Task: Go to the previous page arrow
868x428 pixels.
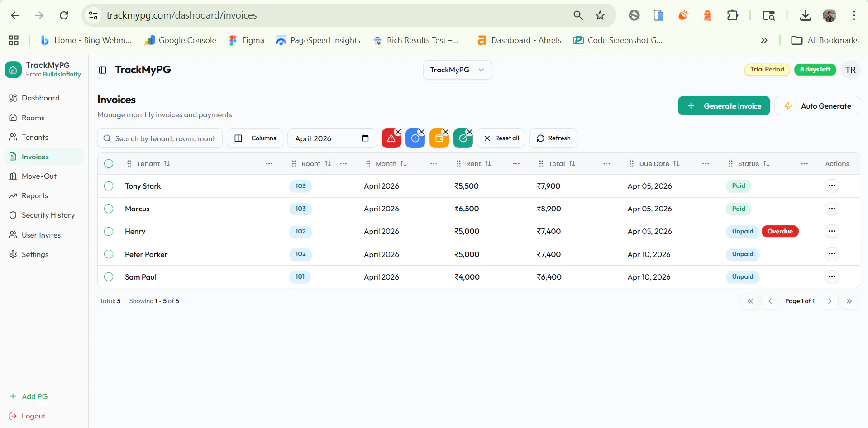Action: tap(770, 301)
